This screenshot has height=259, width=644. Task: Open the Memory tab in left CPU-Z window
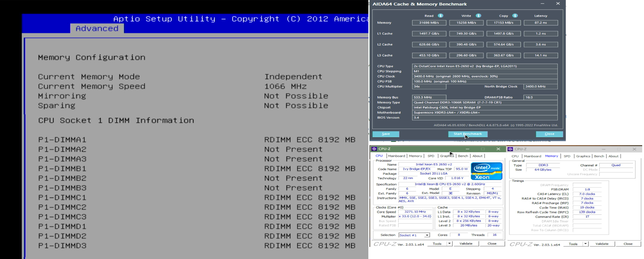point(415,156)
